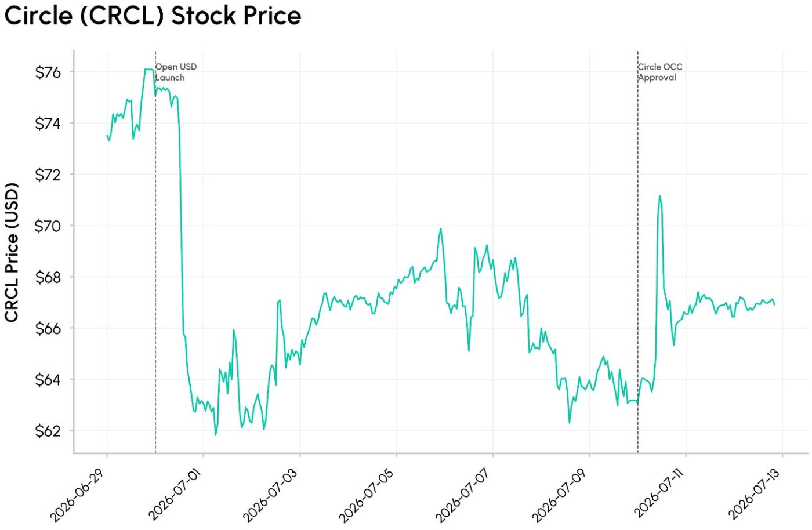The width and height of the screenshot is (812, 530).
Task: Click the 2026-07-03 date label
Action: pos(270,495)
